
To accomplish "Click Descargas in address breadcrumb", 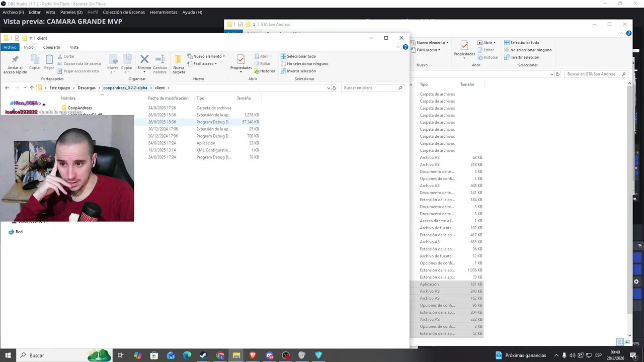I will pyautogui.click(x=87, y=88).
